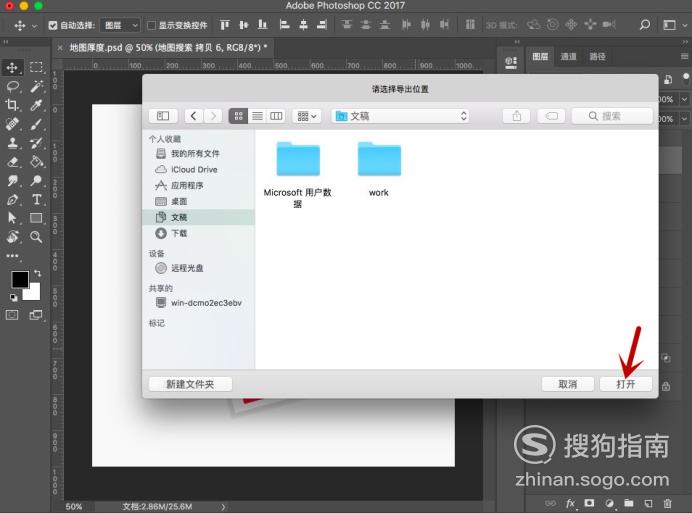Switch dialog to icon view
Screen dimensions: 692x513
tap(238, 116)
